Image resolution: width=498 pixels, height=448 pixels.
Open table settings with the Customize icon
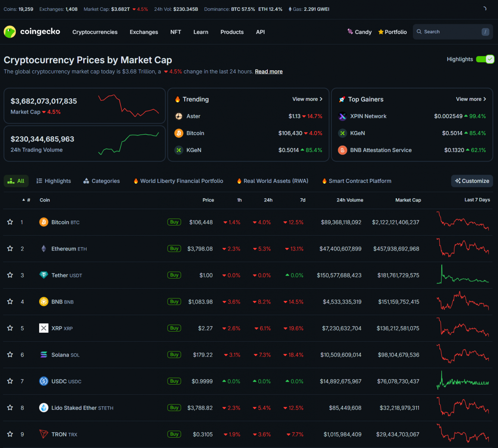[458, 181]
